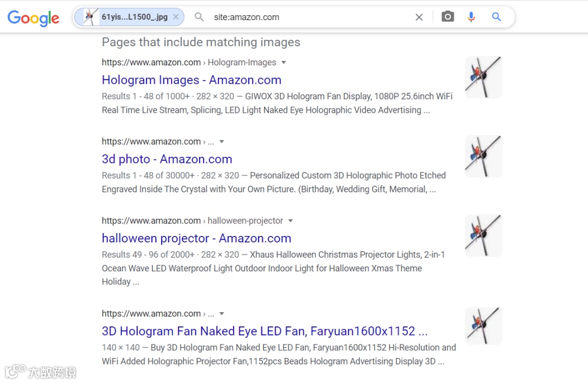This screenshot has width=588, height=383.
Task: Focus the site:amazon.com search field
Action: click(x=310, y=17)
